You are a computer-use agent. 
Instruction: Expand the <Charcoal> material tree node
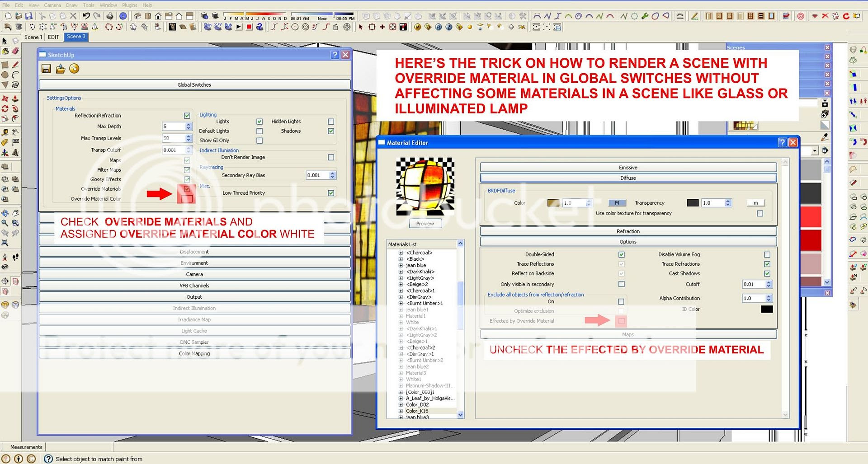click(x=401, y=253)
